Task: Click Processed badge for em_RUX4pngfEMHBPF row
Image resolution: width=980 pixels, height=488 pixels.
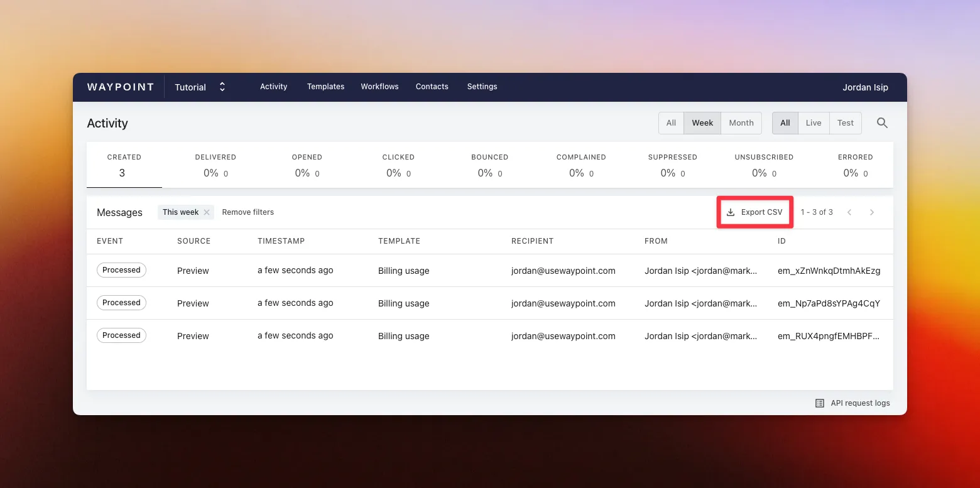Action: [x=121, y=335]
